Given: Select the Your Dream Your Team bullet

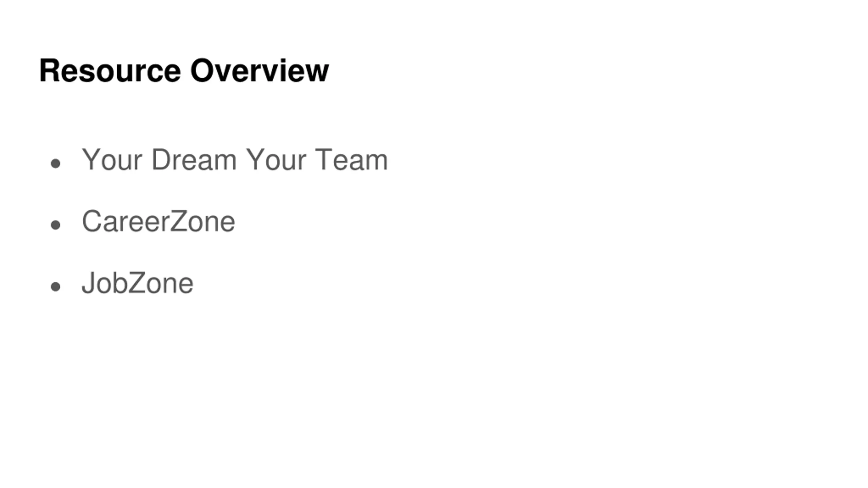Looking at the screenshot, I should tap(235, 159).
